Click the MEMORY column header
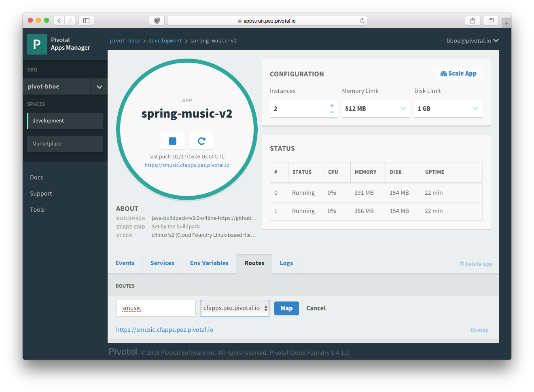This screenshot has width=534, height=392. tap(366, 172)
